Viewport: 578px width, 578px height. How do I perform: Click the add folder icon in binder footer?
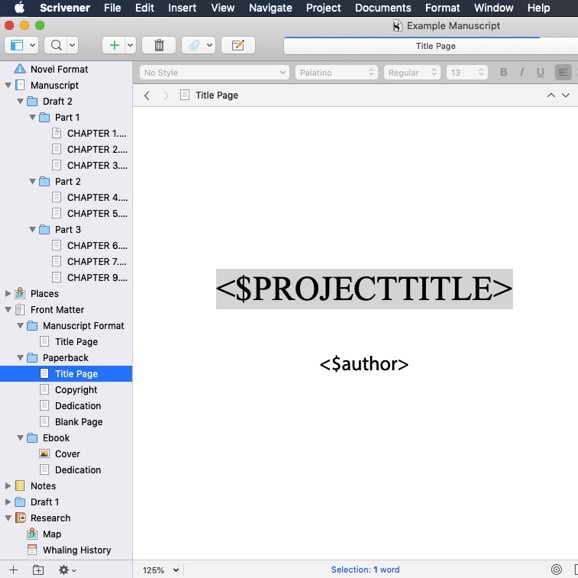[38, 570]
